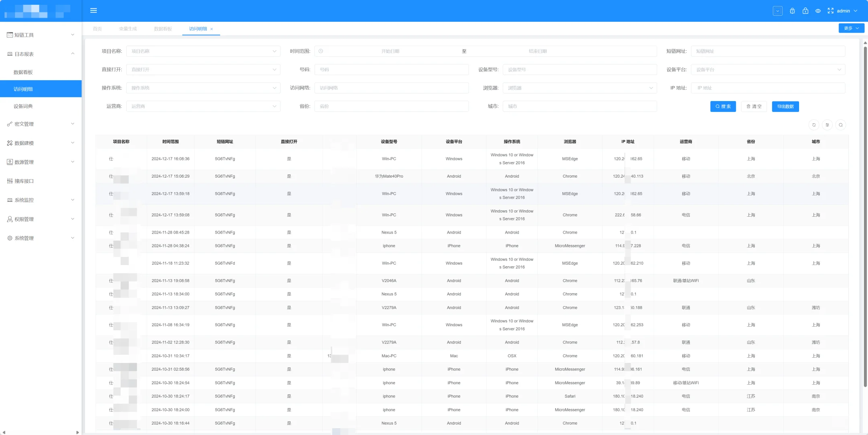Screen dimensions: 868x435
Task: Open the bug debug icon
Action: 792,11
